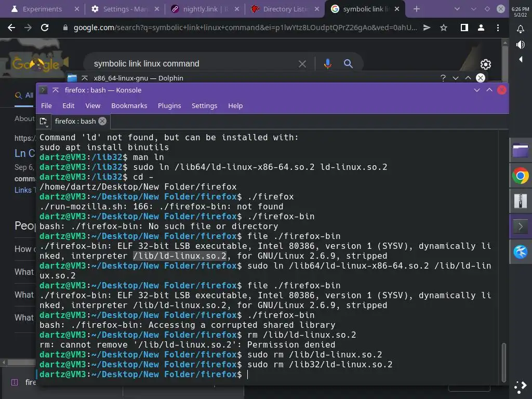
Task: Open Konsole Help menu
Action: click(x=235, y=106)
